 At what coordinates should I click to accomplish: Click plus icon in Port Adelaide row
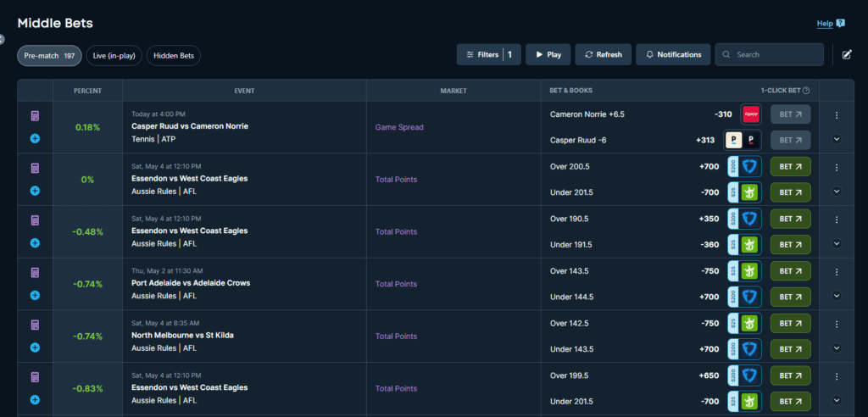(35, 295)
